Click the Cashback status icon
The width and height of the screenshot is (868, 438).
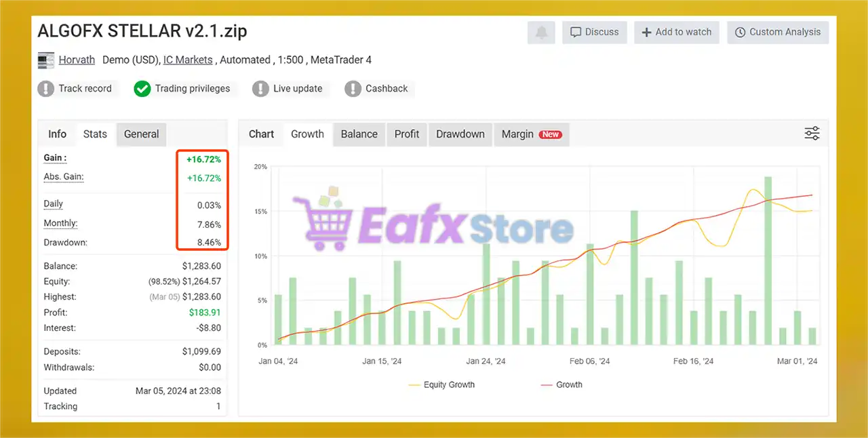coord(353,89)
